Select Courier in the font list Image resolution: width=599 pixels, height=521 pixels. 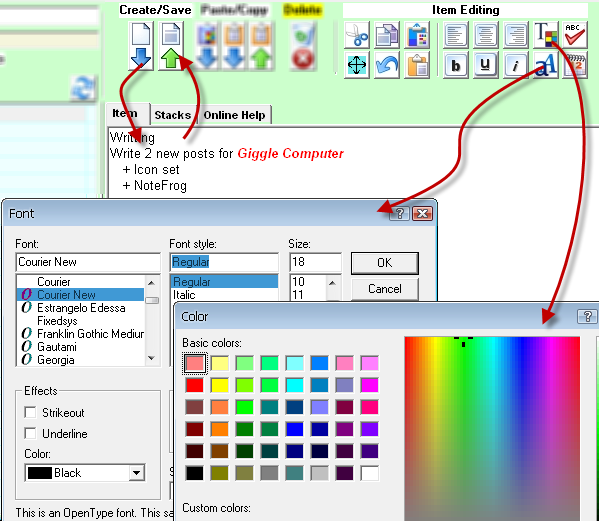pyautogui.click(x=81, y=282)
